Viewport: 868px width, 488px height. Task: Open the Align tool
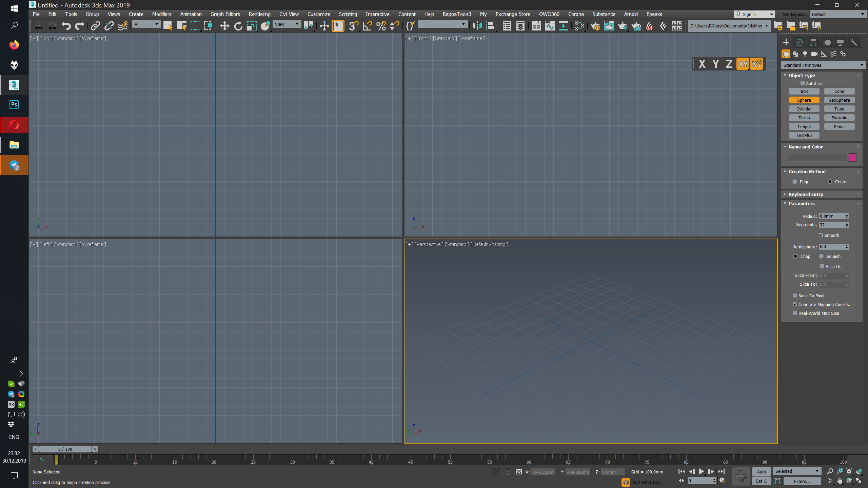[x=491, y=26]
